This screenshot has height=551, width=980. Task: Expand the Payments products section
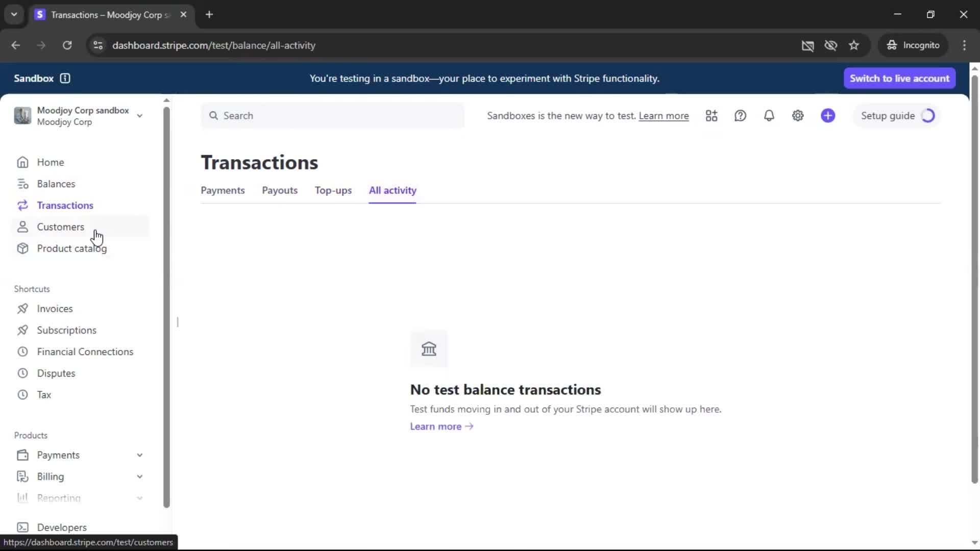pyautogui.click(x=139, y=455)
